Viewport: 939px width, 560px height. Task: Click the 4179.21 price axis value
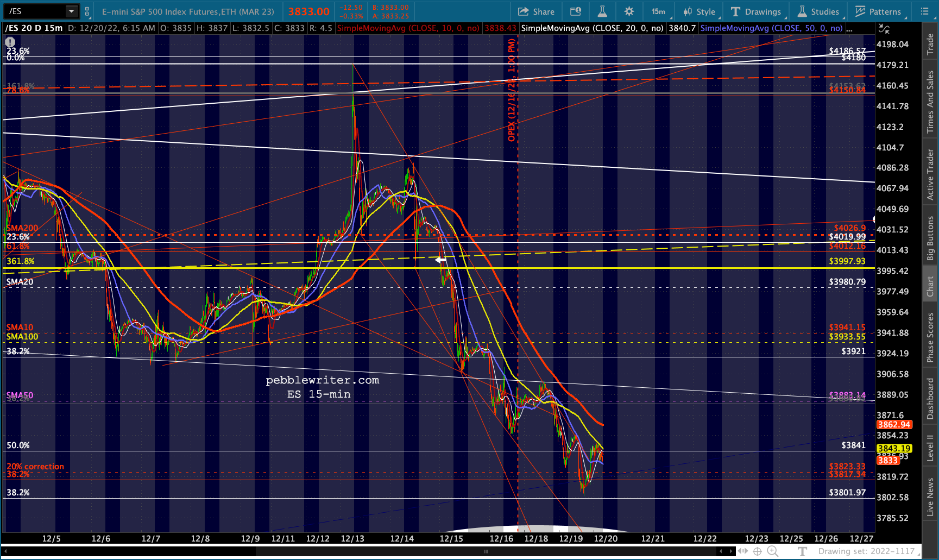click(x=892, y=65)
